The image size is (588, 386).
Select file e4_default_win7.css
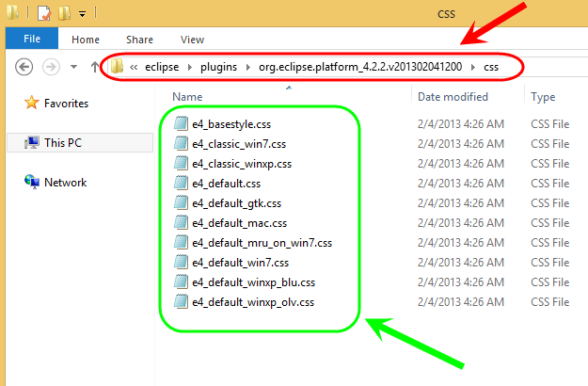(x=241, y=263)
